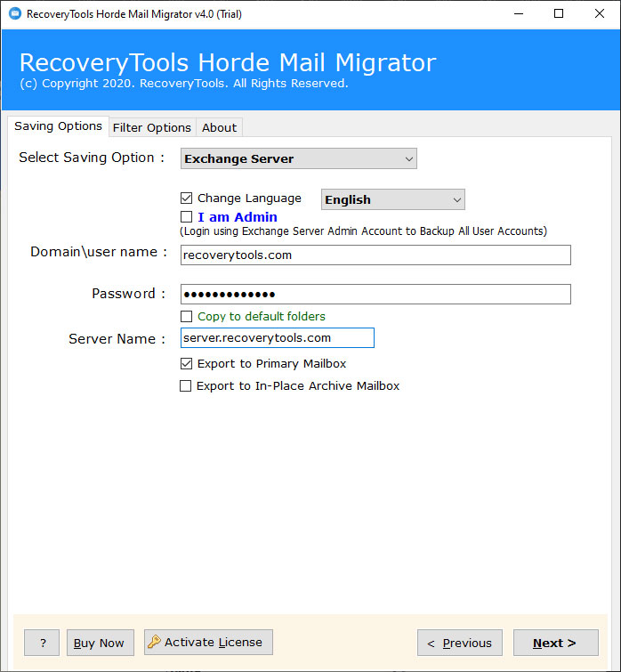Click the Server Name input field

[278, 337]
